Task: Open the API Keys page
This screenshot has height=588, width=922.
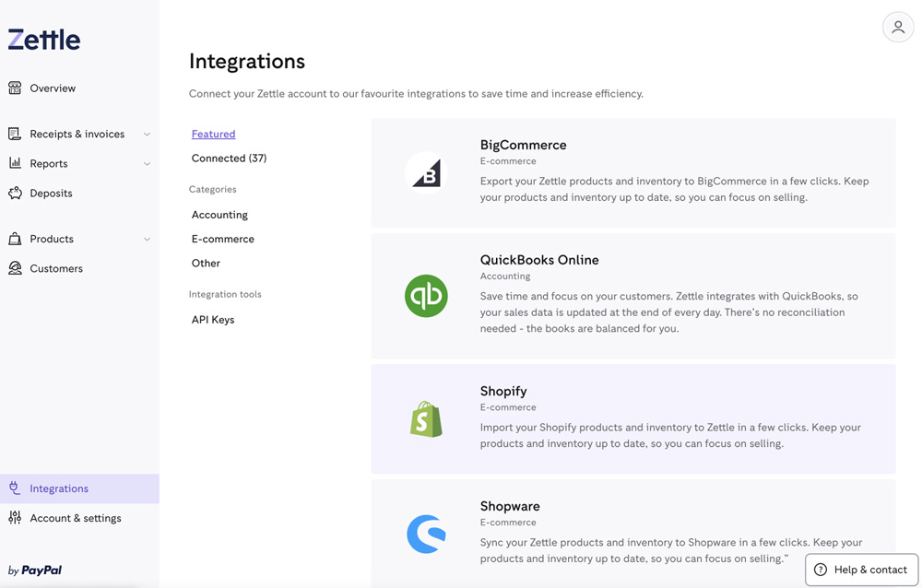Action: (x=213, y=320)
